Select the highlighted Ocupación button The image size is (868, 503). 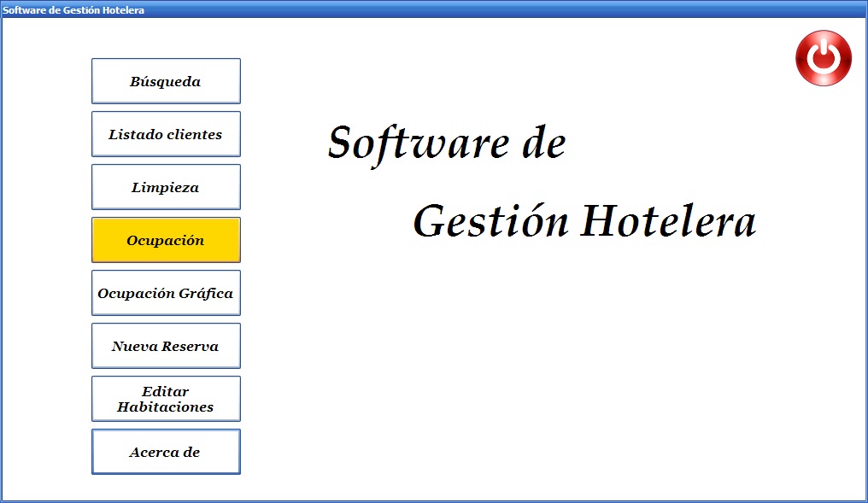pos(166,240)
